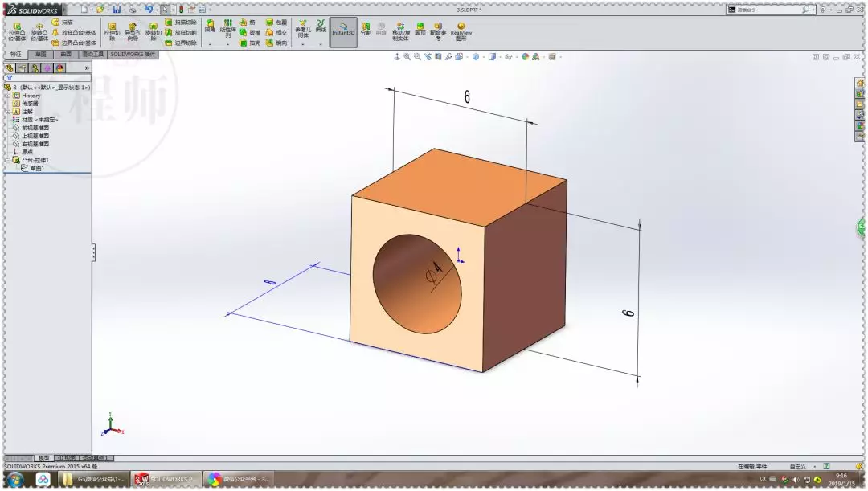Switch to the Surfaces (曲面) tab

[x=66, y=55]
